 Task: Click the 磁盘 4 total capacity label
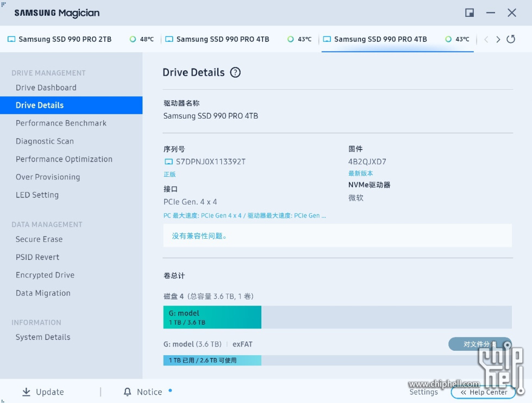[x=208, y=296]
